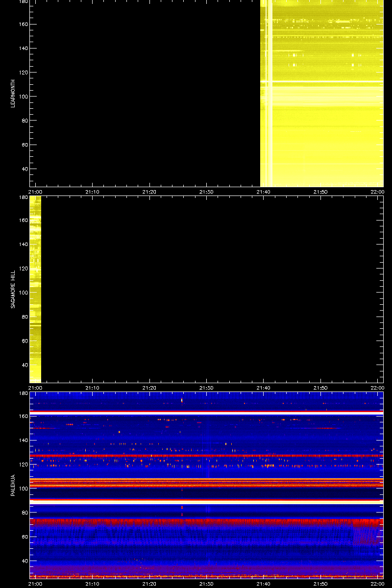
Task: Click 21:30 time label beneath Palehua panel
Action: pos(206,584)
